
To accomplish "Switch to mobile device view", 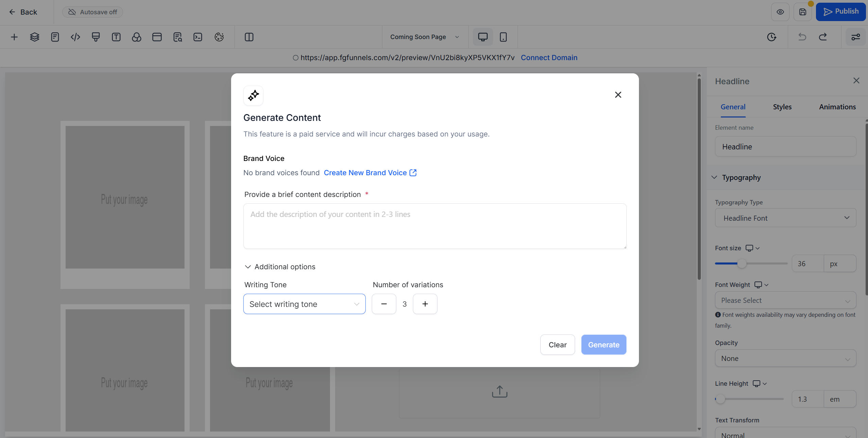I will [x=503, y=37].
